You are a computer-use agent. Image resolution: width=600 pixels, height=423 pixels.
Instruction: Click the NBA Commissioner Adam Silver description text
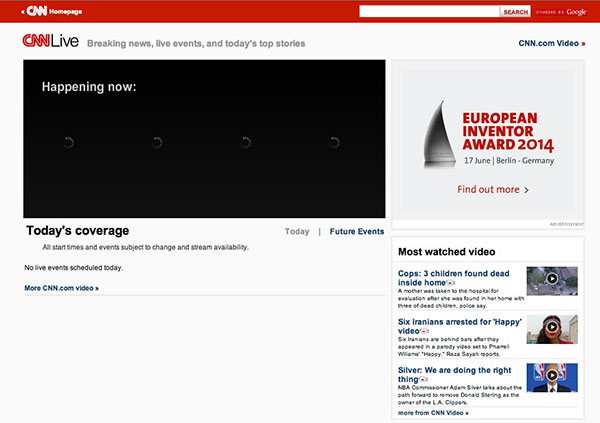pos(460,395)
